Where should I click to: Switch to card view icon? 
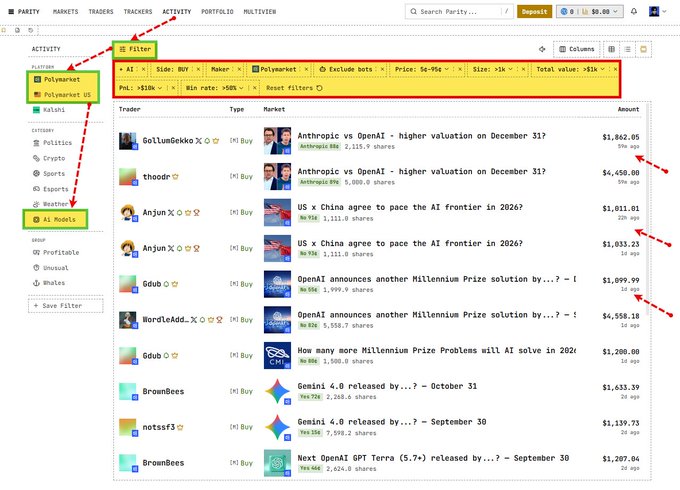(644, 49)
